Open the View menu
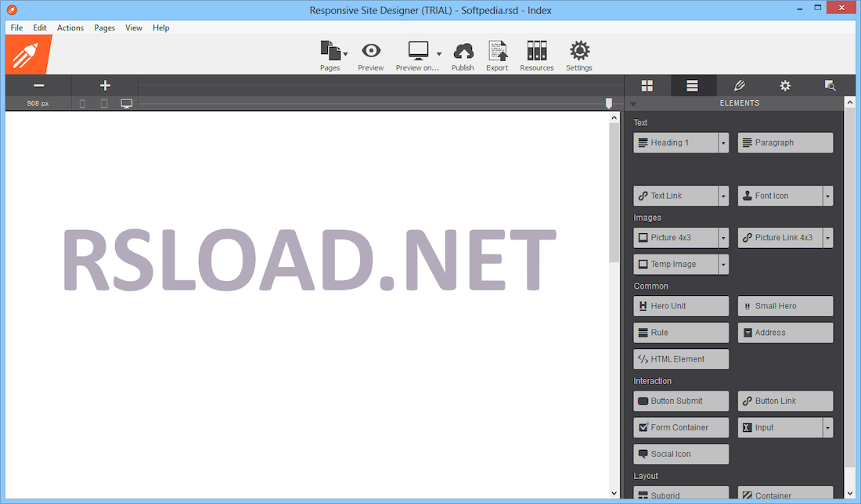The height and width of the screenshot is (504, 861). [133, 27]
